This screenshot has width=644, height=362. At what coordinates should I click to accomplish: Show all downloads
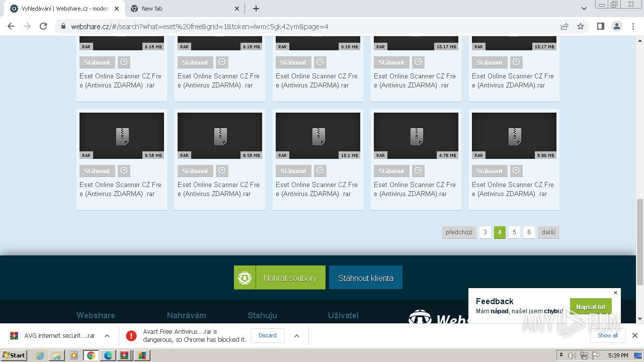click(608, 335)
